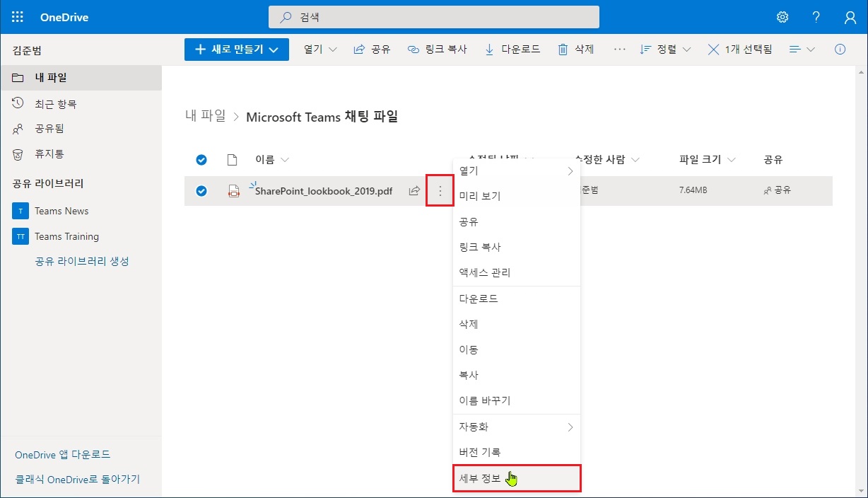Click the PDF file type icon
The width and height of the screenshot is (868, 498).
pos(234,191)
